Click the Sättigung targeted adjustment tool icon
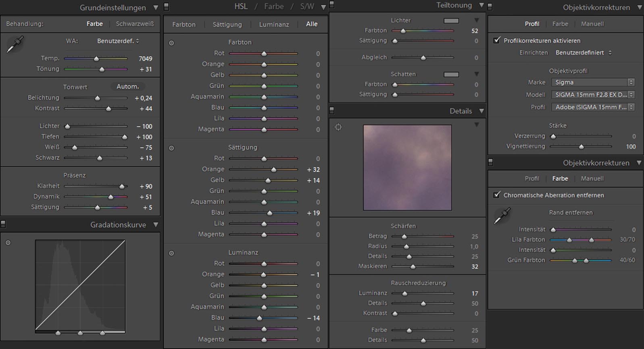The image size is (644, 349). (x=171, y=148)
